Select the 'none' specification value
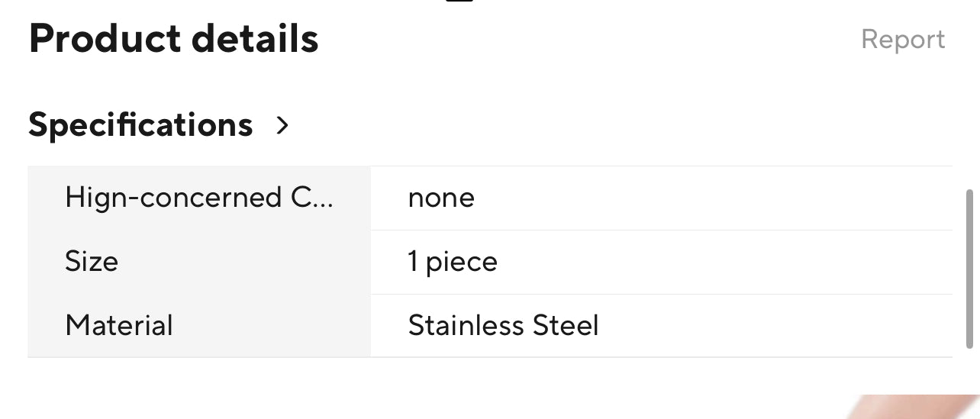 [441, 198]
